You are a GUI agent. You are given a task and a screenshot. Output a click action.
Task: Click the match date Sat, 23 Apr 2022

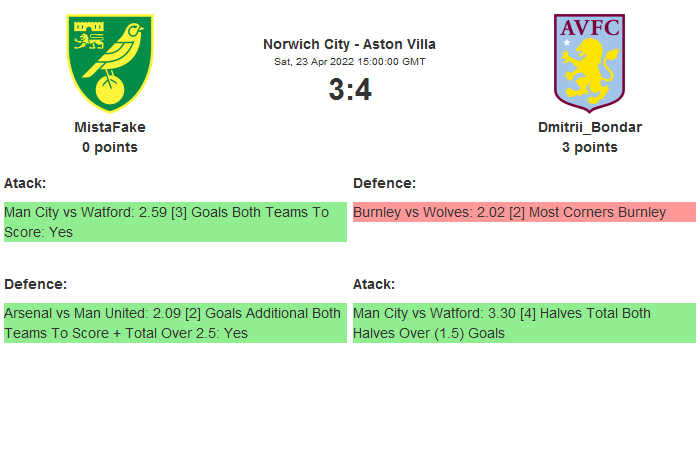(x=349, y=61)
